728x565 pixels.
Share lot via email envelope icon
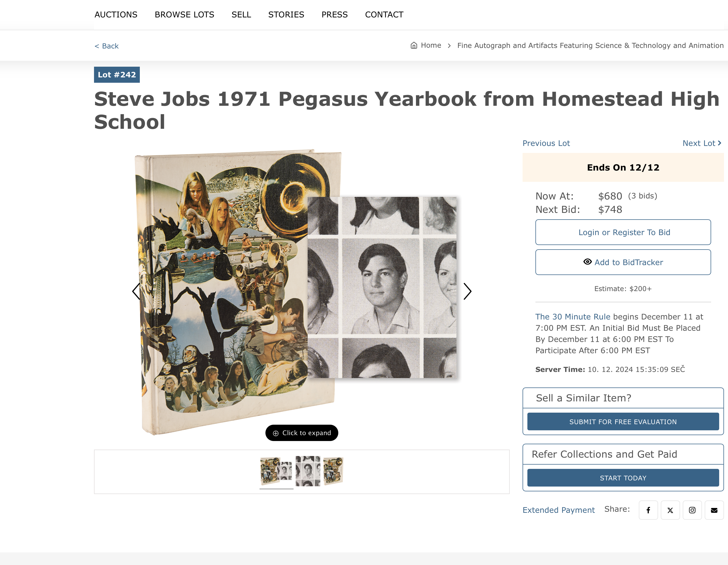(714, 510)
